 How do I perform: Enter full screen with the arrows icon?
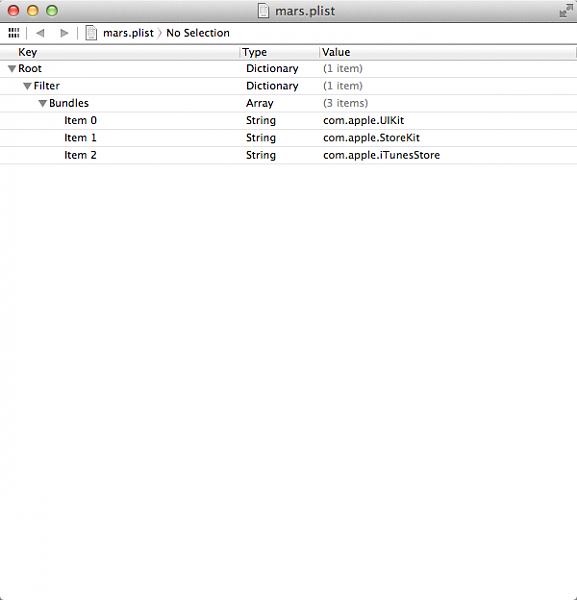pyautogui.click(x=566, y=11)
